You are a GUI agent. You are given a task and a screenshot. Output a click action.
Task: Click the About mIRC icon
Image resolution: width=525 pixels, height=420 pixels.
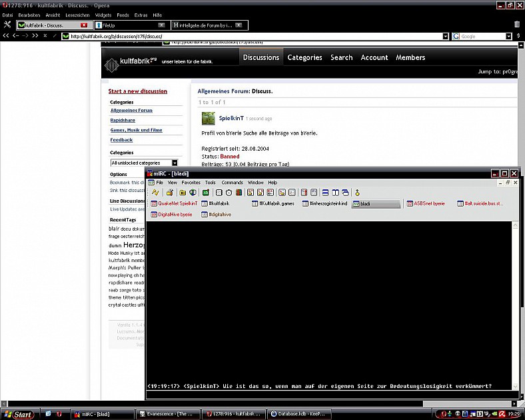tap(357, 193)
